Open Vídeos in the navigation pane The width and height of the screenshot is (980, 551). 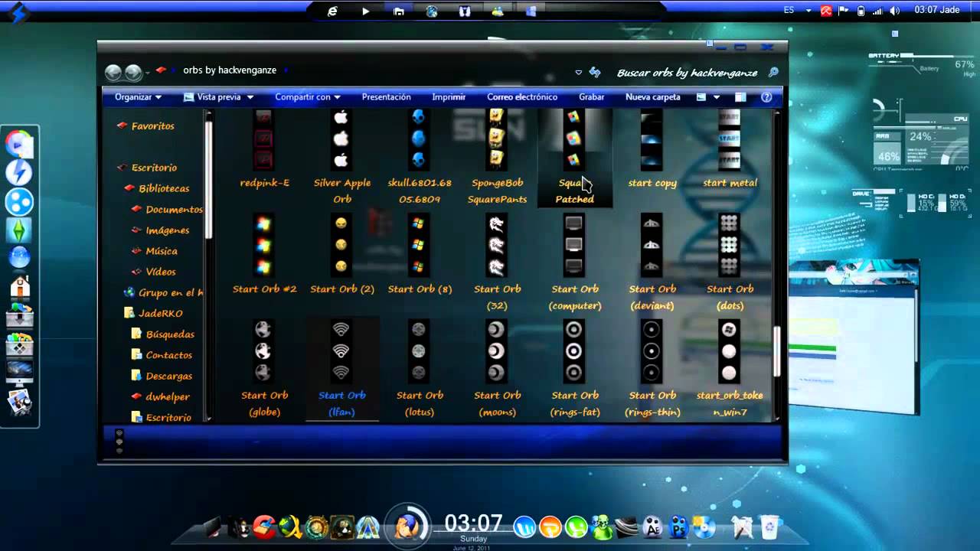click(160, 271)
